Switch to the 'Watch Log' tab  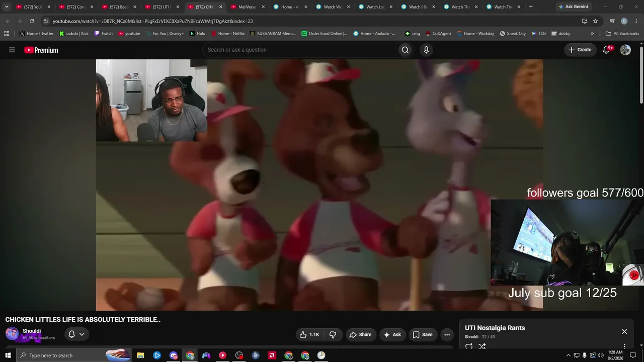[x=375, y=7]
